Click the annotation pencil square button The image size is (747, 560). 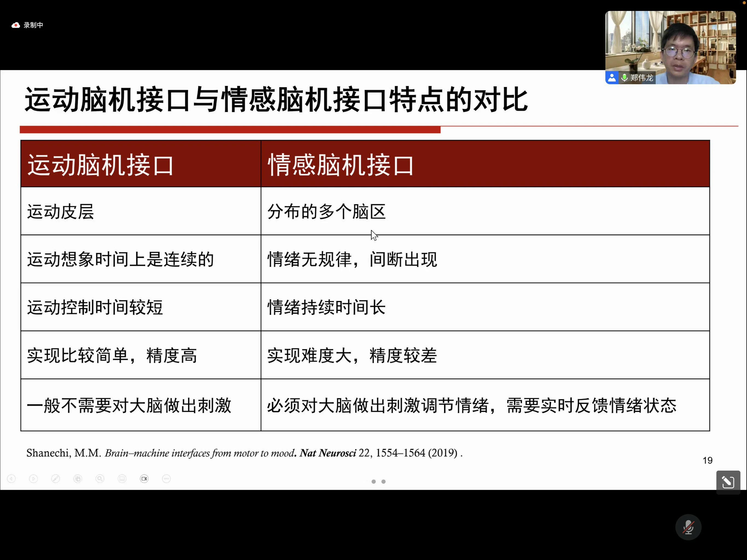(x=728, y=482)
